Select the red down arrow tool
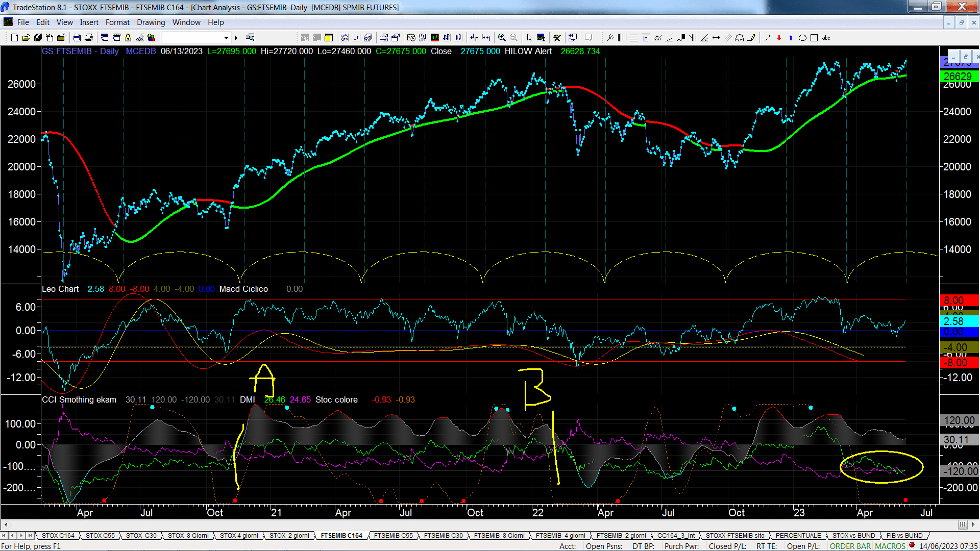 point(779,38)
